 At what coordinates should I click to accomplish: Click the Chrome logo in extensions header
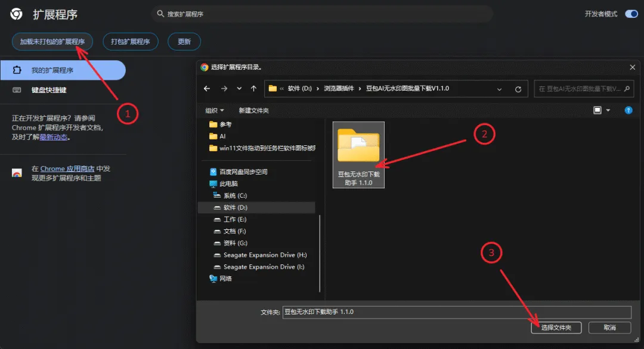[x=17, y=14]
